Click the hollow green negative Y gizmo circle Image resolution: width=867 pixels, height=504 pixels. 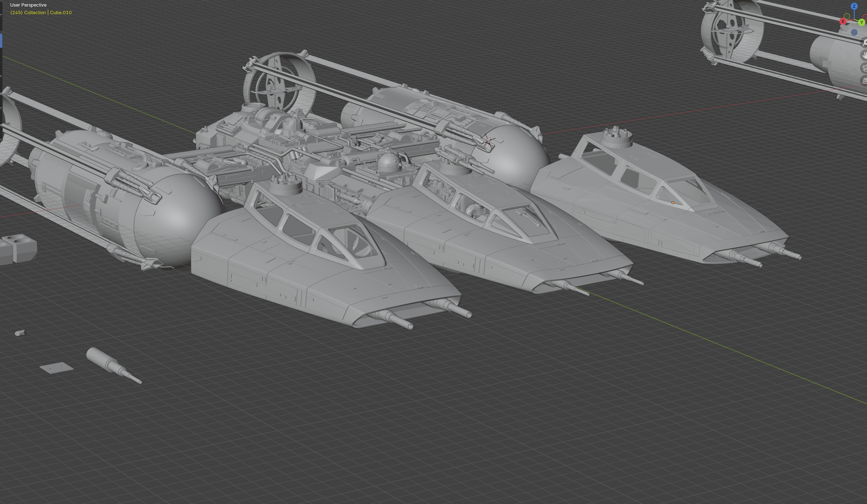(847, 16)
